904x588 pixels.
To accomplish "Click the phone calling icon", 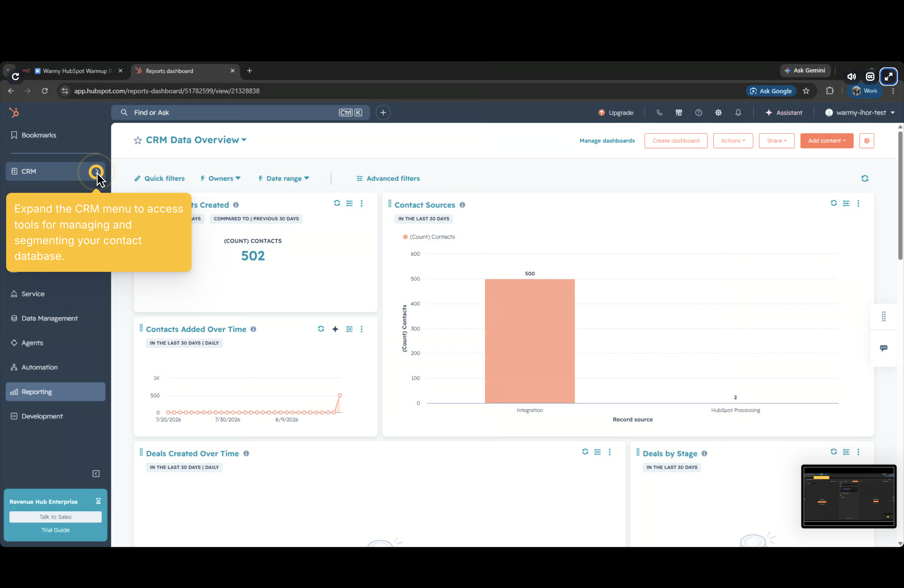I will pyautogui.click(x=659, y=113).
